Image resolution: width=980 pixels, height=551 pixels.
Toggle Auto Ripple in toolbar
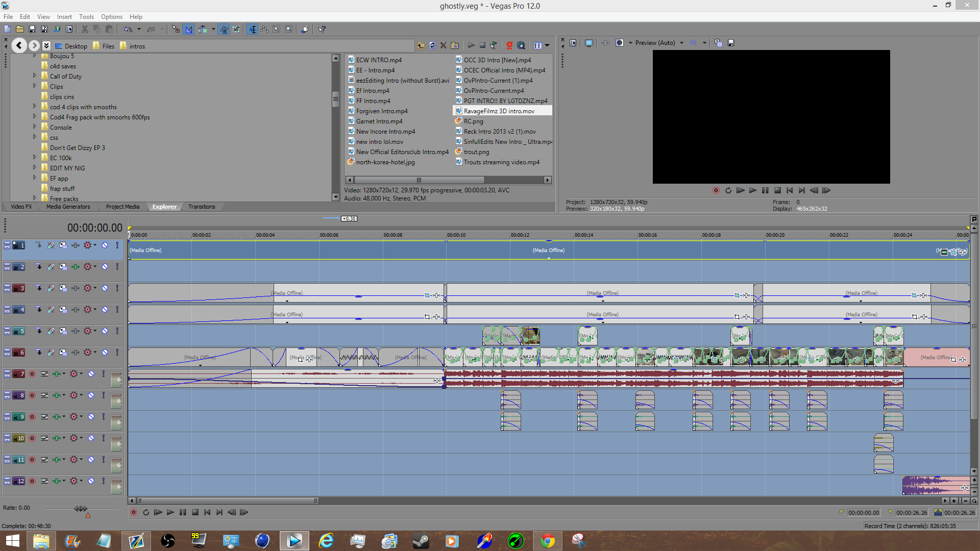click(203, 29)
